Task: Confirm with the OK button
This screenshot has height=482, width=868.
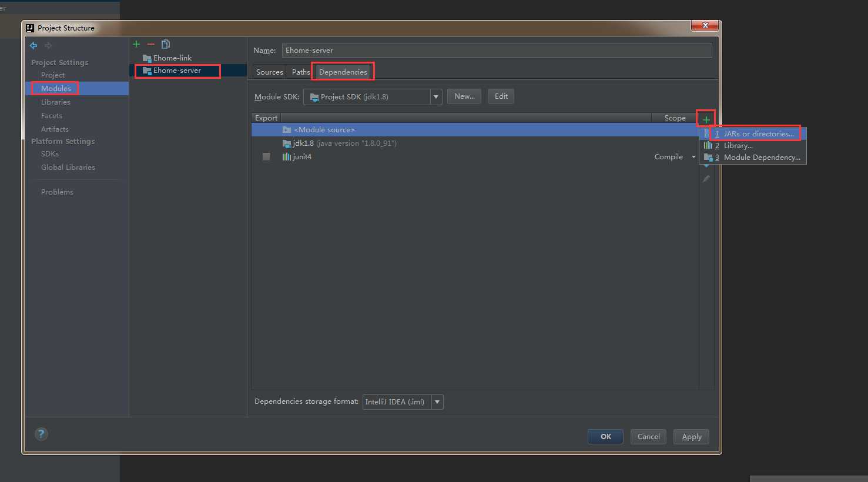Action: pyautogui.click(x=606, y=437)
